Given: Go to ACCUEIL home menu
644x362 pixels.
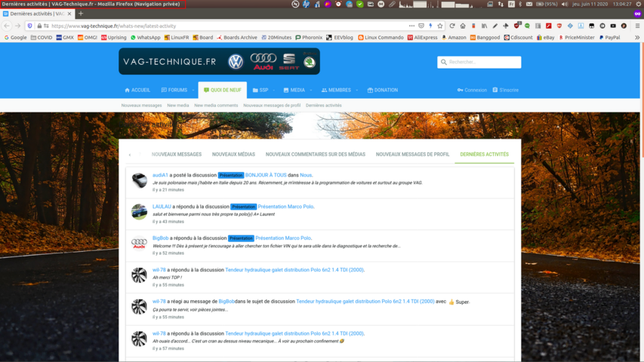Looking at the screenshot, I should (137, 90).
